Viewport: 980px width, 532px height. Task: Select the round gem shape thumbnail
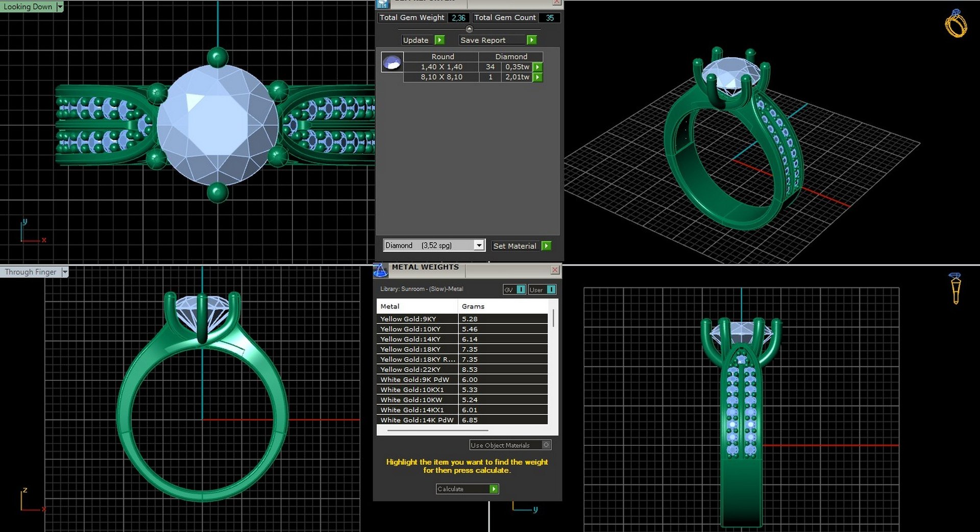point(392,62)
